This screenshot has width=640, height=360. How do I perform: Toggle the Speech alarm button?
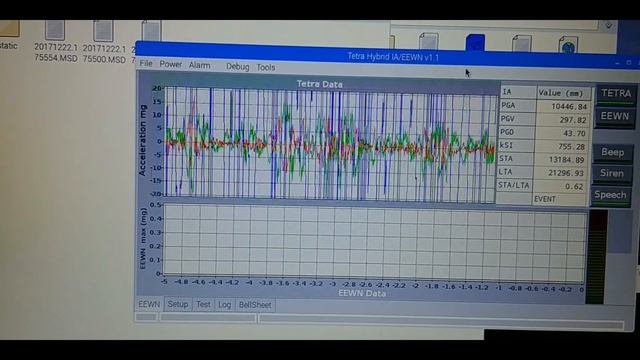(611, 195)
